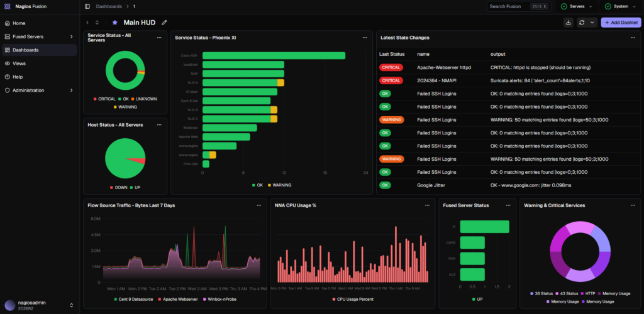Toggle DOWN legend in host status pie
The height and width of the screenshot is (314, 644).
tap(118, 187)
